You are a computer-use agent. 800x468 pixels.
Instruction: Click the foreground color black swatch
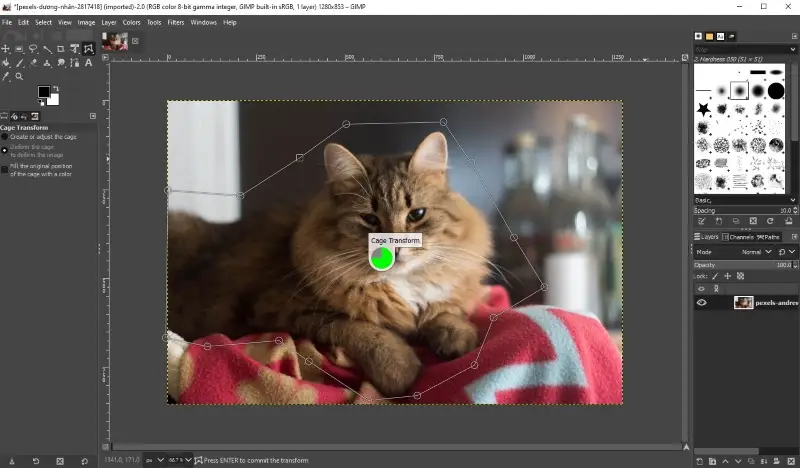(x=44, y=92)
